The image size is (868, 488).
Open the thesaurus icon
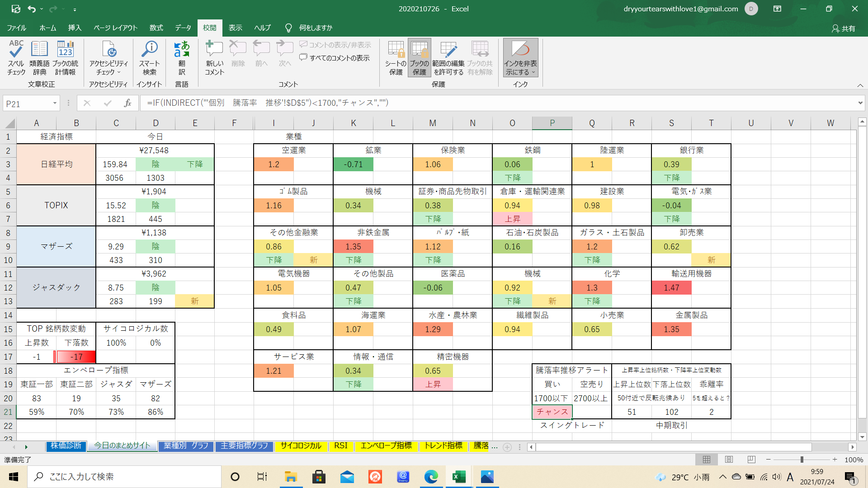(x=39, y=57)
